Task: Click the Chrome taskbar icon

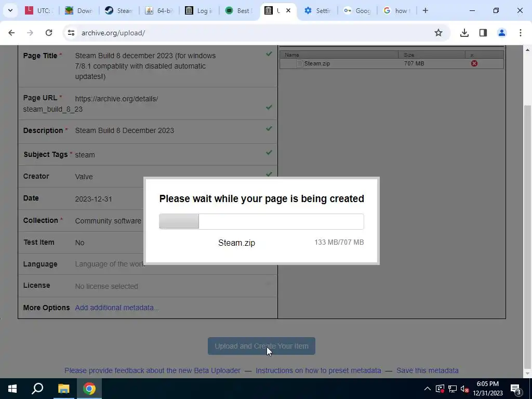Action: [89, 389]
